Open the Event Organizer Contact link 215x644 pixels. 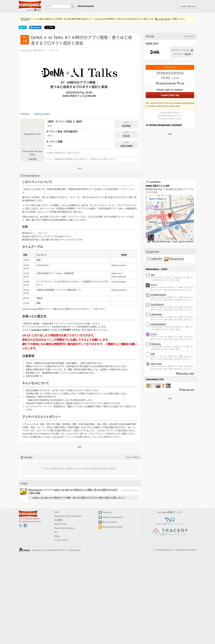165,125
